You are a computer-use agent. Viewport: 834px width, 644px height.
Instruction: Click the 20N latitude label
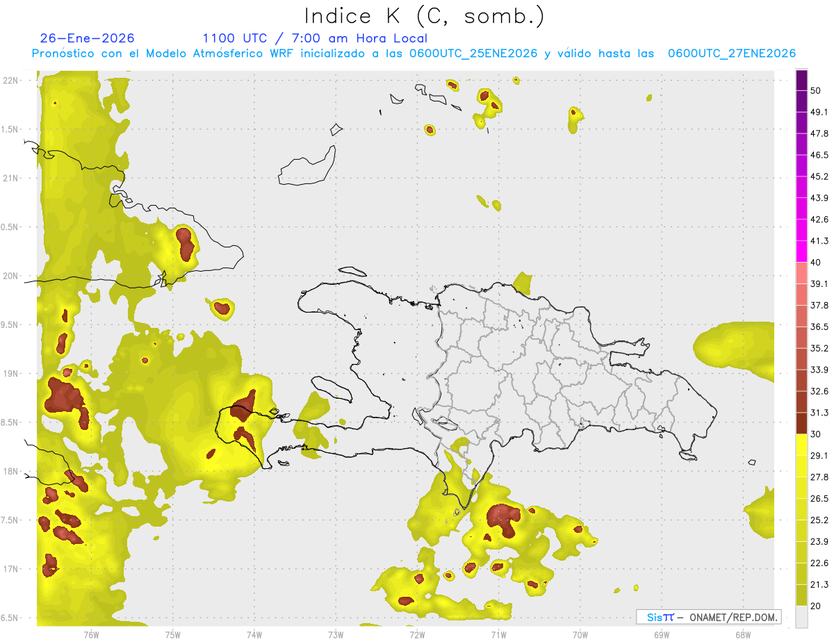pyautogui.click(x=11, y=276)
